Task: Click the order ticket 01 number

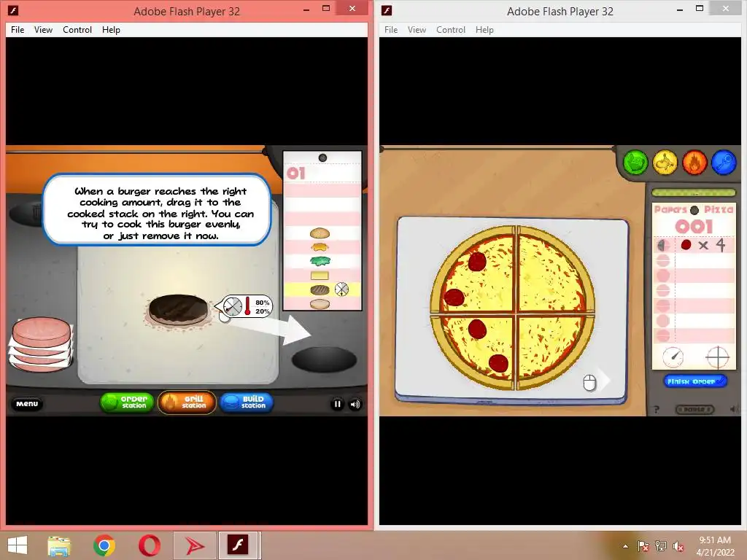Action: (x=296, y=173)
